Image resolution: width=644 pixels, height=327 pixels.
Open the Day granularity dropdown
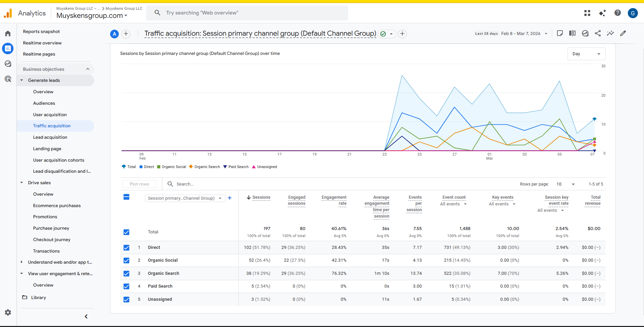tap(586, 54)
